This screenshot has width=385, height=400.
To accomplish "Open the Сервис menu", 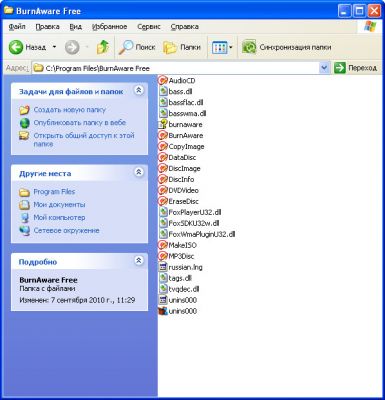I will [149, 27].
